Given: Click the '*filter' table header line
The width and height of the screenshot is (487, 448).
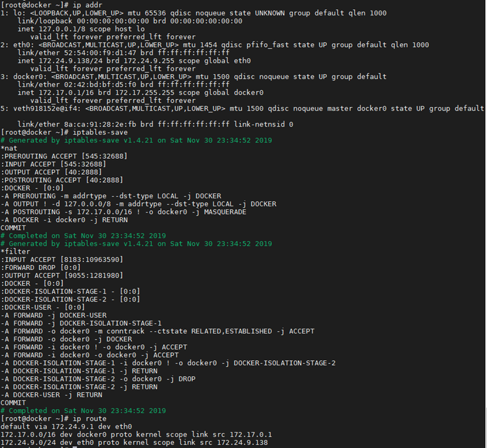Looking at the screenshot, I should point(15,251).
